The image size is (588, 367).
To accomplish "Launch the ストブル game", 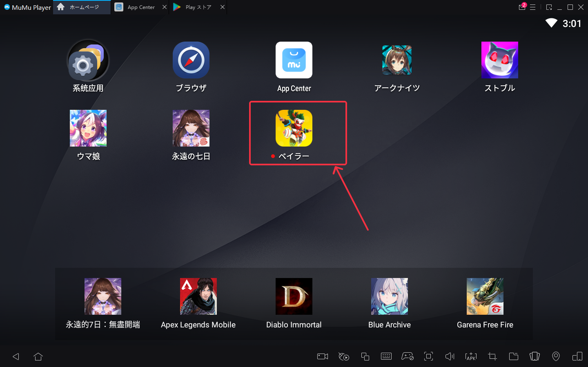I will click(x=500, y=60).
